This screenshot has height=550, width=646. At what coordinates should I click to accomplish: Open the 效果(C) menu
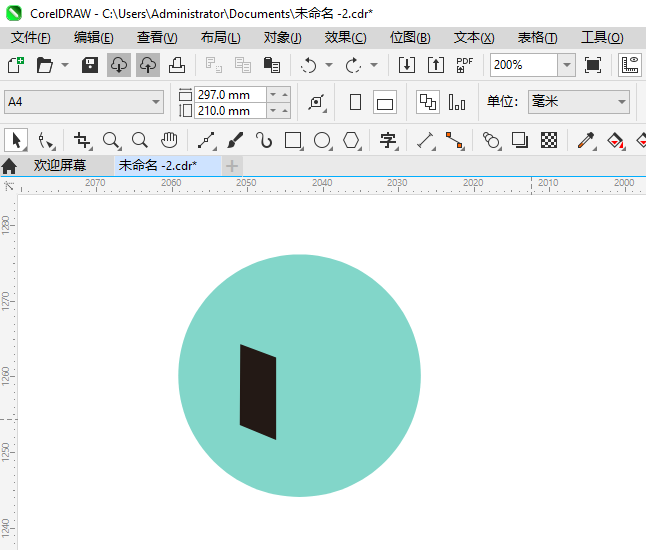345,38
